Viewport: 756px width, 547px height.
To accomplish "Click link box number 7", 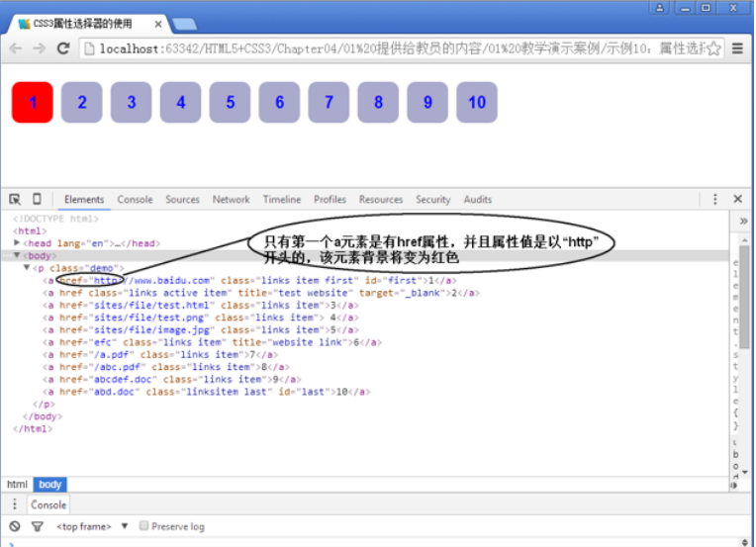I will pos(329,102).
